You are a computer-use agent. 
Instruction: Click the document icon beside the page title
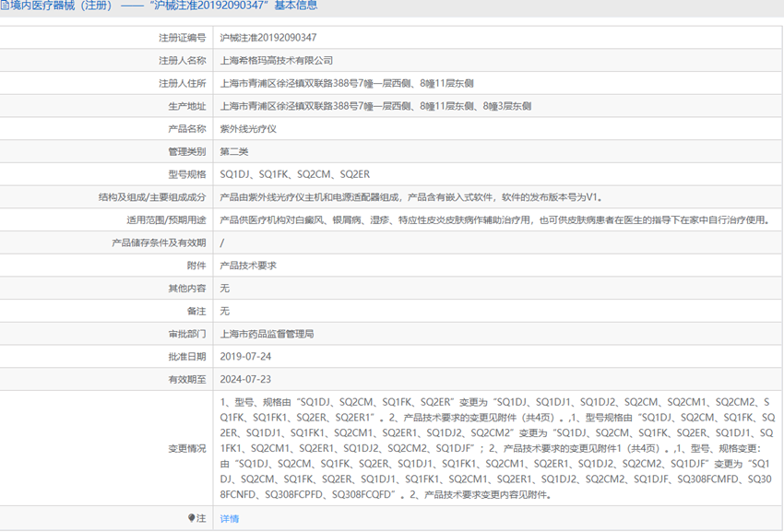click(4, 6)
